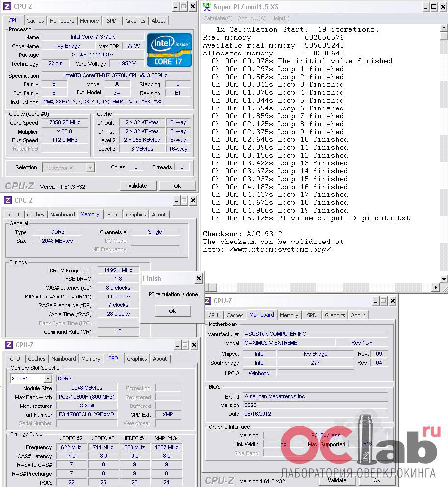
Task: Select SPD tab in CPU-Z Memory window
Action: 112,215
